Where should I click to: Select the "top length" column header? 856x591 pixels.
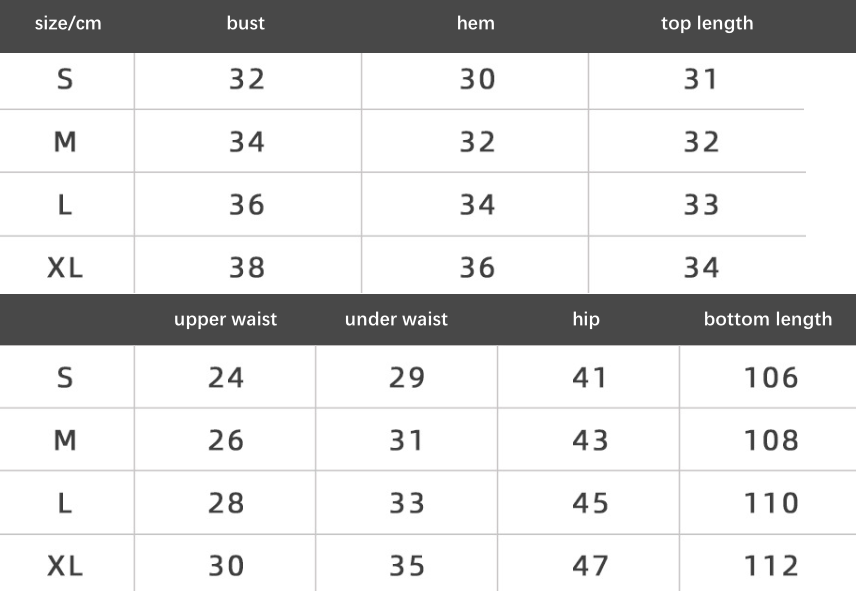pos(707,23)
